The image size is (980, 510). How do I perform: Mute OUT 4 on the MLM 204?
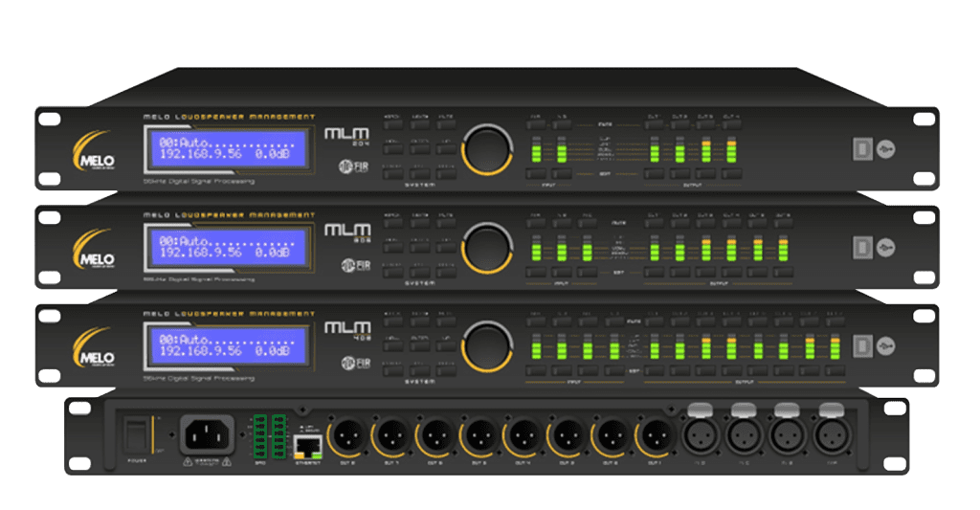click(x=731, y=124)
